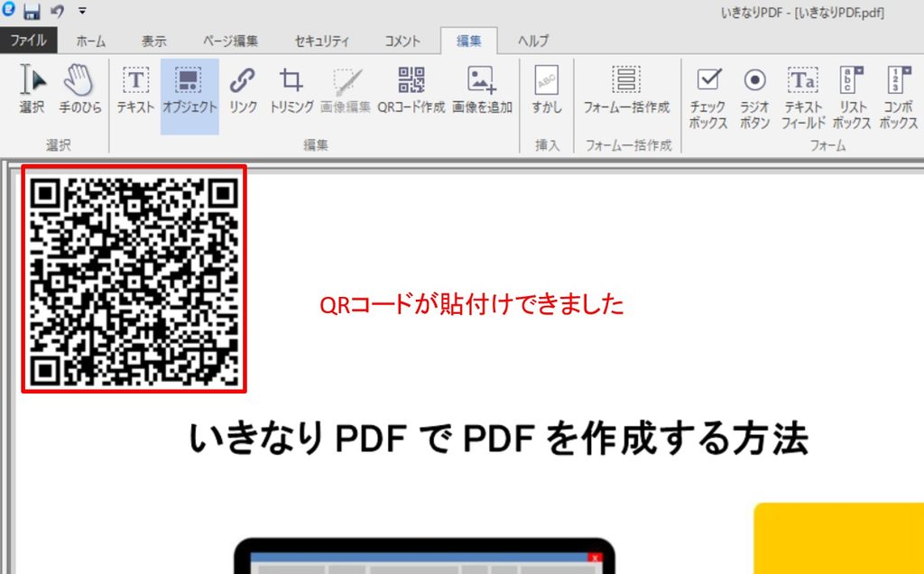924x574 pixels.
Task: Add a テキストフィールド form field
Action: tap(802, 97)
